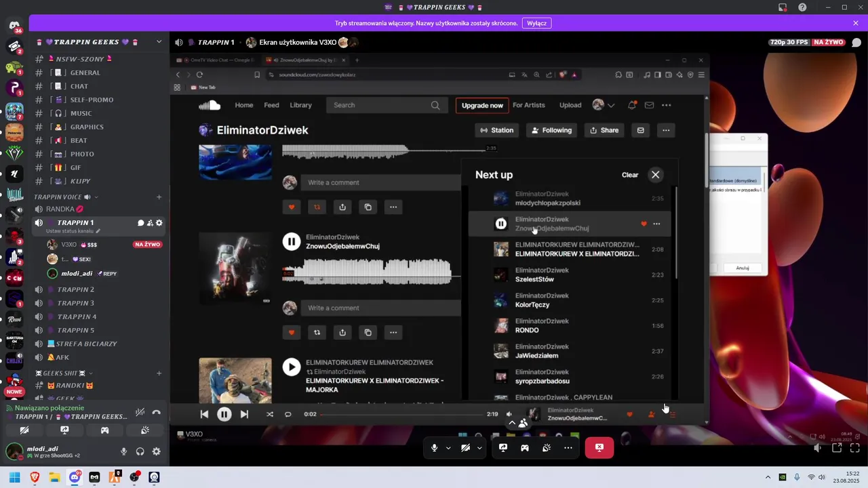Click share screen icon in stream control bar
868x488 pixels.
(x=503, y=448)
